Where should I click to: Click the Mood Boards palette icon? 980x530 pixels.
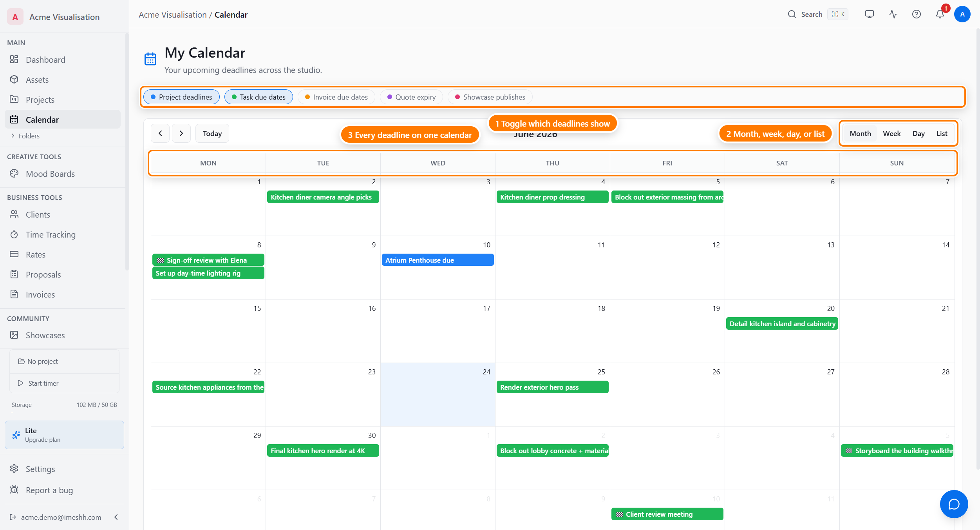pos(14,173)
